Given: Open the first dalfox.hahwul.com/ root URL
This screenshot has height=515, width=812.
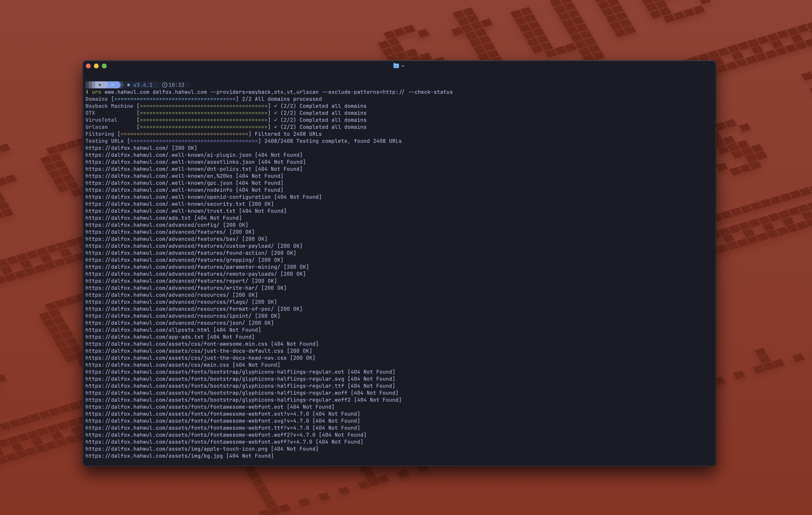Looking at the screenshot, I should 126,148.
